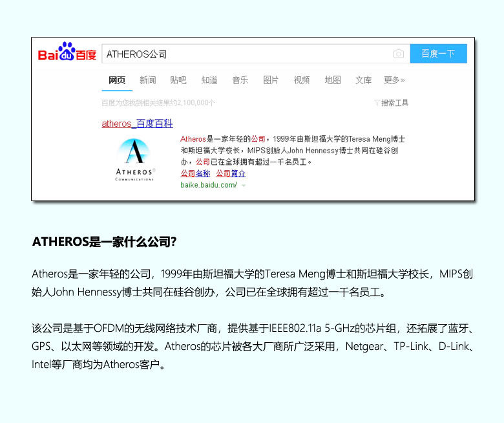Image resolution: width=504 pixels, height=423 pixels.
Task: Click the paragraph beginning 该公司是基于OFDM
Action: point(252,347)
